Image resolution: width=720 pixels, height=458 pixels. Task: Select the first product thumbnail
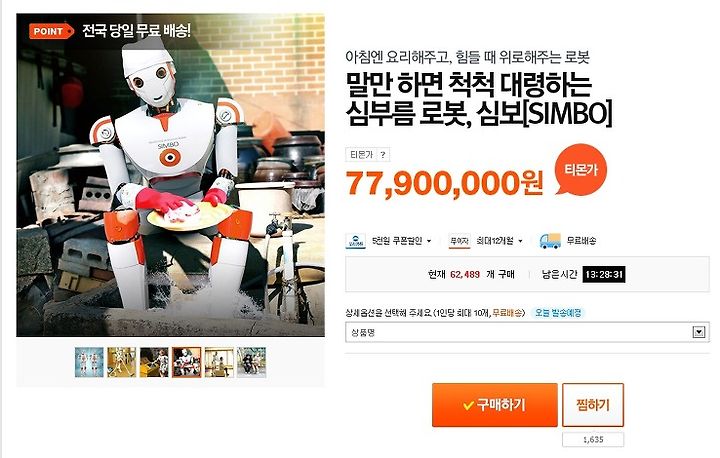point(89,362)
